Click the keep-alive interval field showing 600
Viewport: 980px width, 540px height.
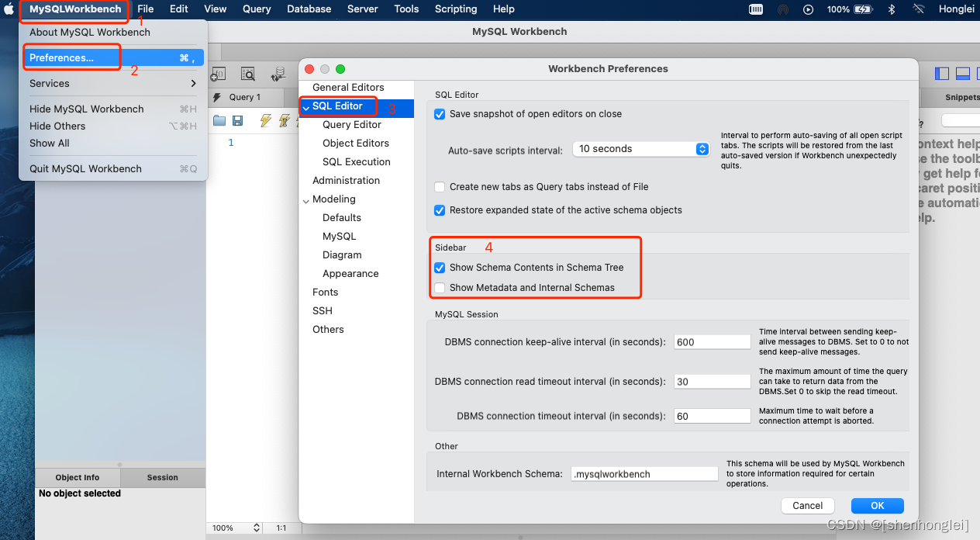click(x=712, y=342)
